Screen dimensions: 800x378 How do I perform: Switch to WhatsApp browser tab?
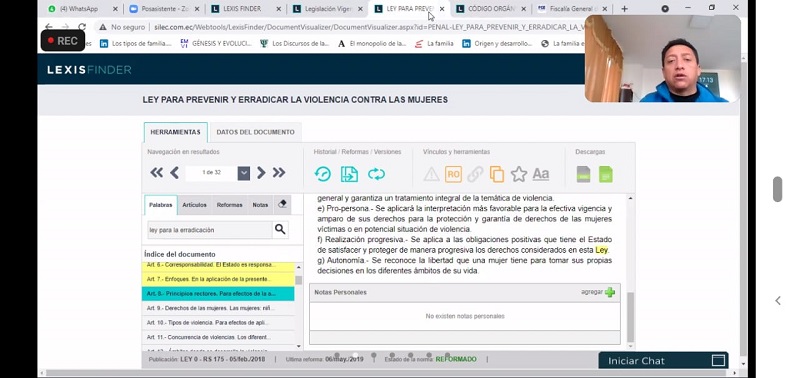click(82, 9)
